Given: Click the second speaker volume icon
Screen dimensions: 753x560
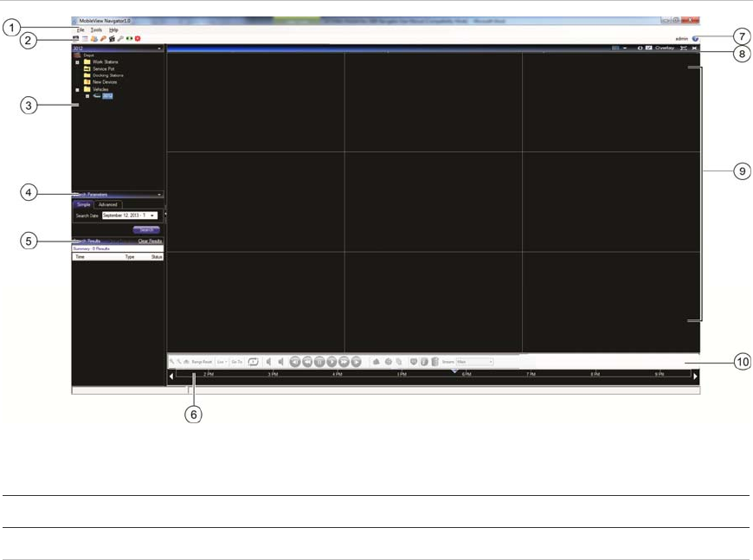Looking at the screenshot, I should click(x=281, y=362).
